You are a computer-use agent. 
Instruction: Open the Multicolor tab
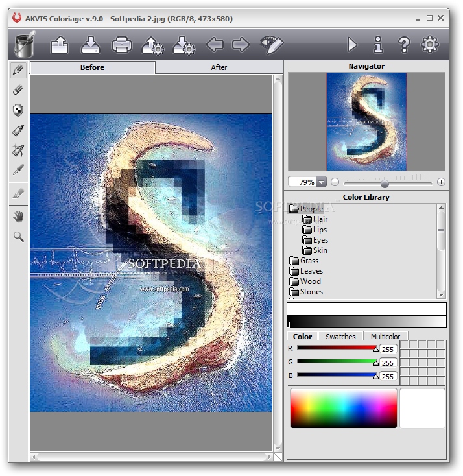click(x=385, y=337)
